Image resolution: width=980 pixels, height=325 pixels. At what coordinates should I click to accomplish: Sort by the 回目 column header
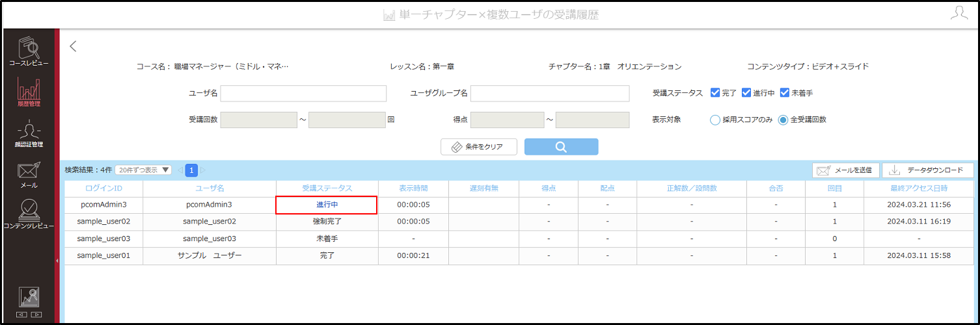coord(834,188)
